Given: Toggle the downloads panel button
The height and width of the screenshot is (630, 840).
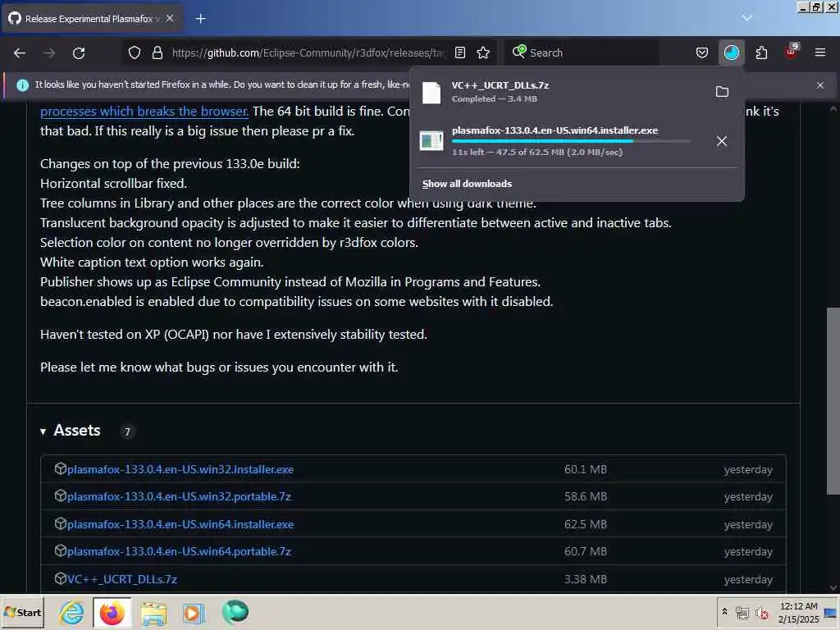Looking at the screenshot, I should click(x=731, y=52).
